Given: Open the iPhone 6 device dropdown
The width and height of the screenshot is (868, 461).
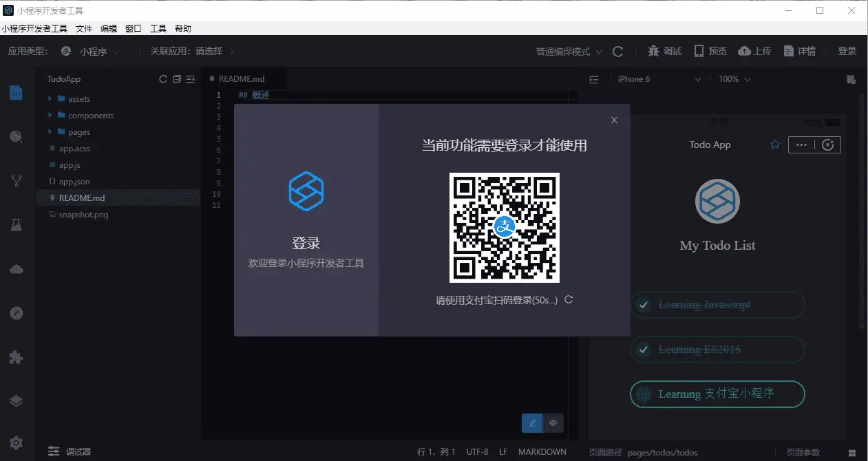Looking at the screenshot, I should click(659, 79).
